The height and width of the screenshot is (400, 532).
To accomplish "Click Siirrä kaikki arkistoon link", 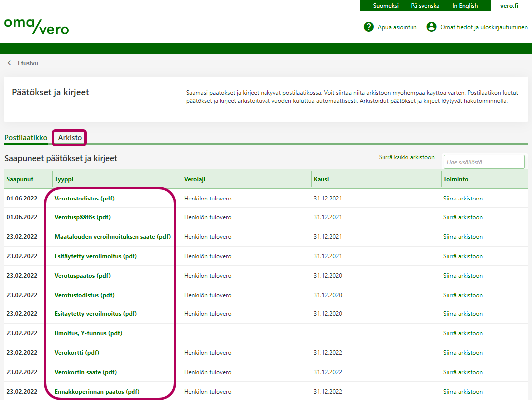I will 406,157.
